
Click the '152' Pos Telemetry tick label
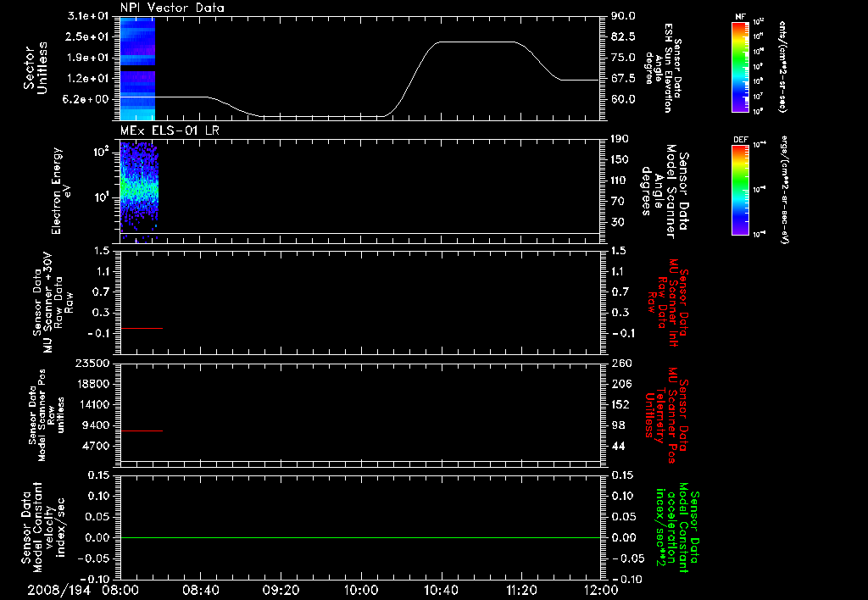[x=620, y=404]
